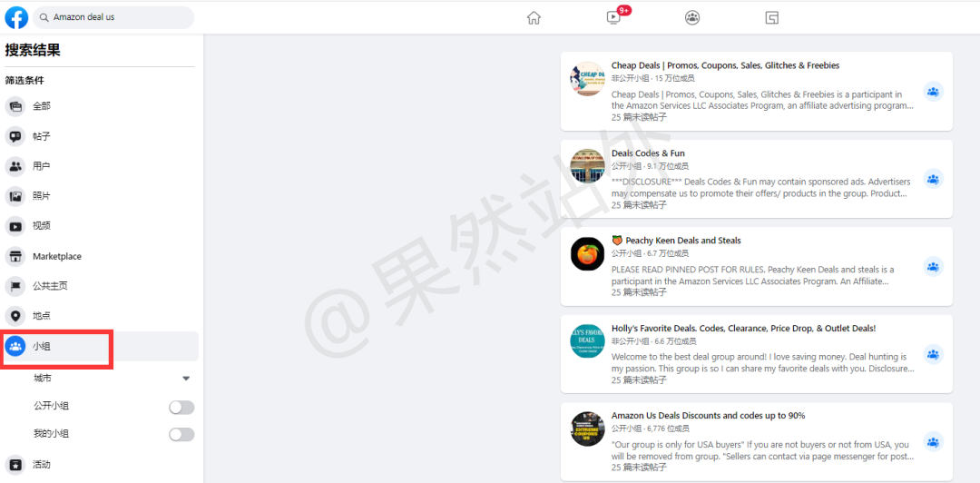Open Peachy Keen peach avatar thumbnail

point(587,254)
